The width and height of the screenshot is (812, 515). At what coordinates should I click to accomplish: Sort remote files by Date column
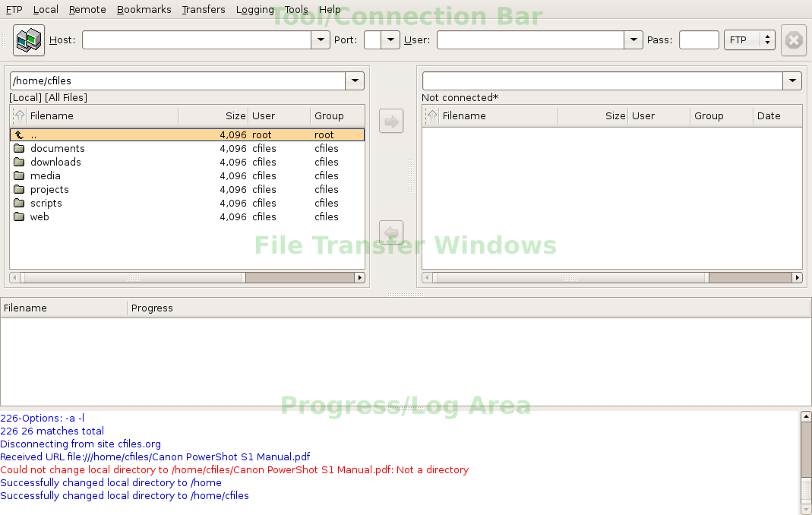pos(777,115)
